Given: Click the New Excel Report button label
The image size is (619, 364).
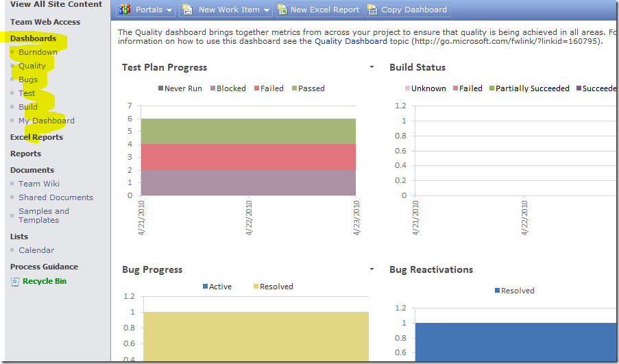Looking at the screenshot, I should (x=325, y=10).
